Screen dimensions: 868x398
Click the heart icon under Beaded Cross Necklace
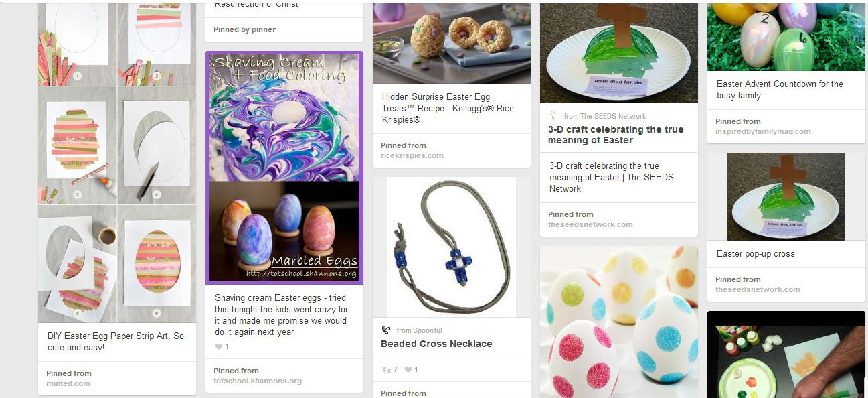click(x=408, y=369)
